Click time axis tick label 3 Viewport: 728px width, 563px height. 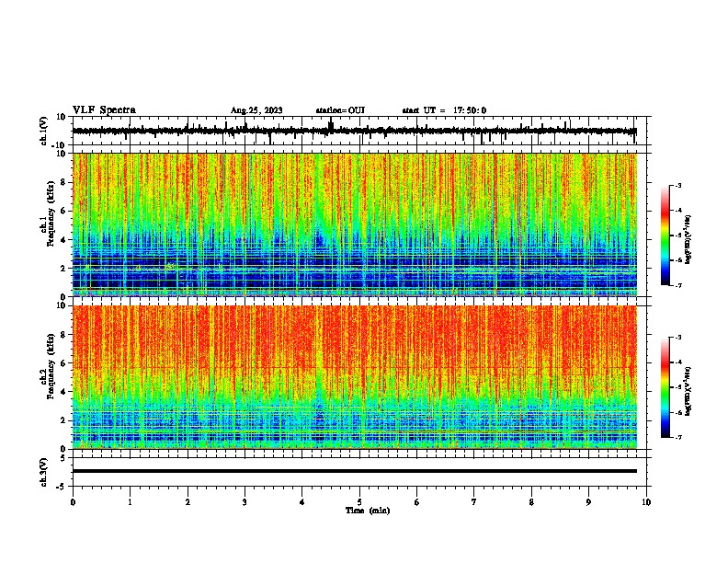coord(245,502)
